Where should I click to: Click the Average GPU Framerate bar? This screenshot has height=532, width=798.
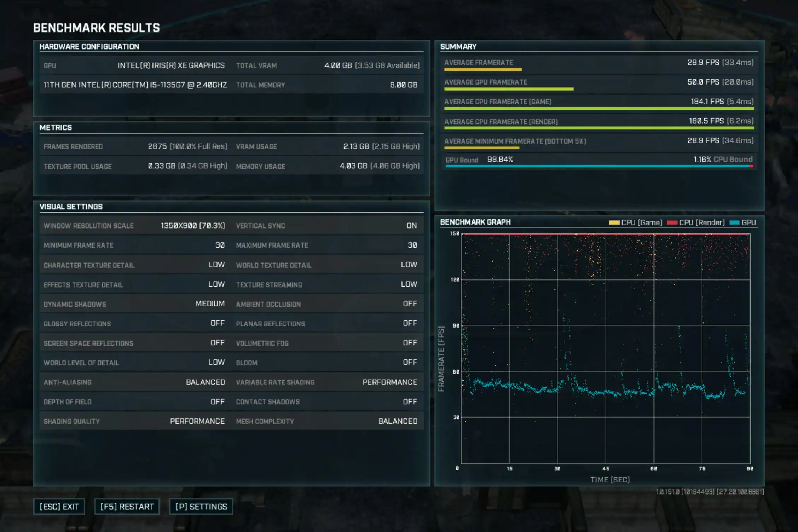(x=509, y=89)
